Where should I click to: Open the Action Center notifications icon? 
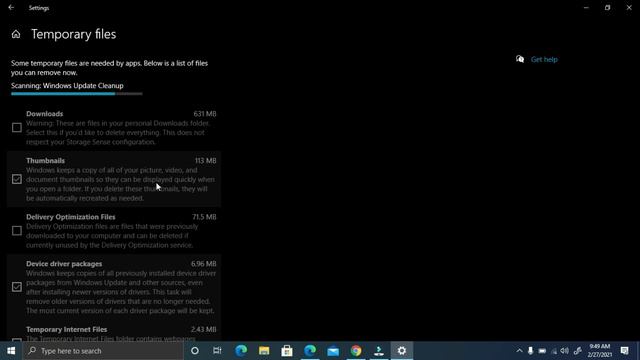pyautogui.click(x=624, y=351)
